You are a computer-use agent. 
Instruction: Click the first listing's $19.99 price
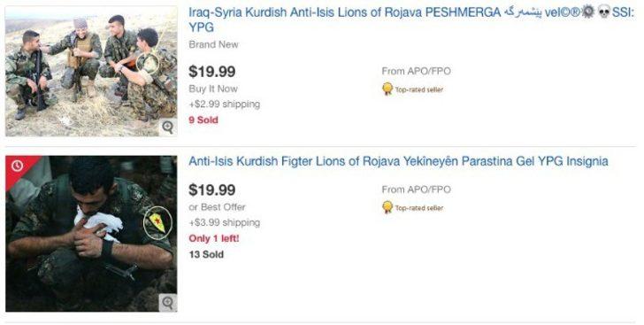click(x=212, y=72)
